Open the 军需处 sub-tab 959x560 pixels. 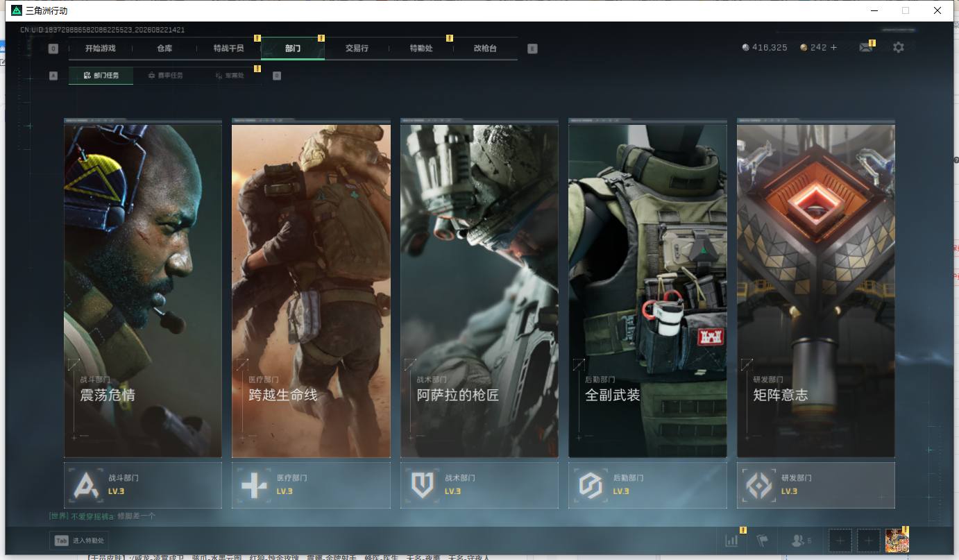click(230, 76)
